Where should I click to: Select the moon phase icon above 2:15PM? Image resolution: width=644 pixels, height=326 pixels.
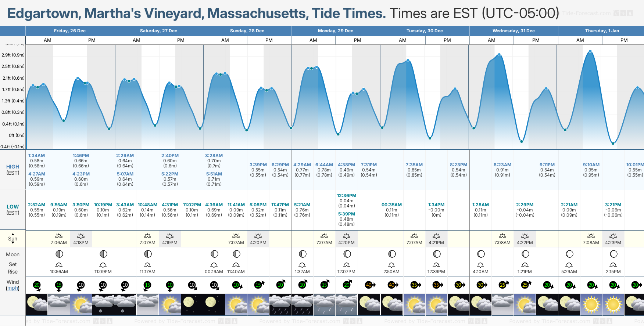pos(613,254)
